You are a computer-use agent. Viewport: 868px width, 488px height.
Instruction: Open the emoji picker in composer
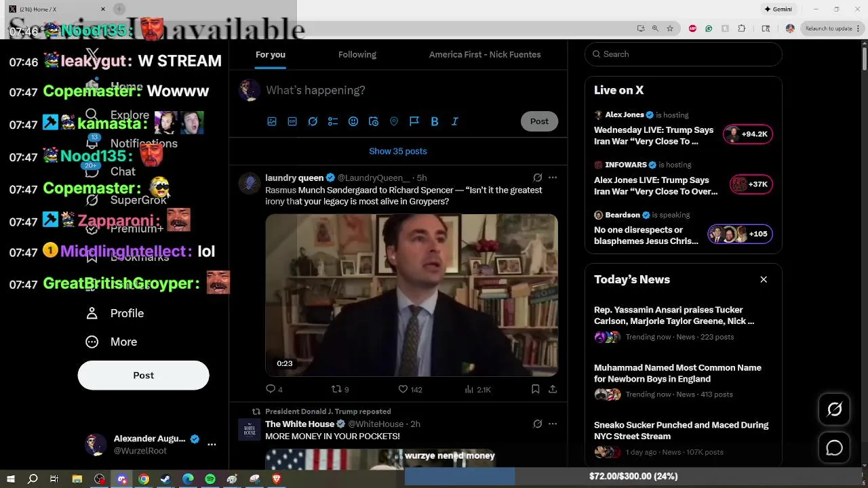[x=353, y=121]
